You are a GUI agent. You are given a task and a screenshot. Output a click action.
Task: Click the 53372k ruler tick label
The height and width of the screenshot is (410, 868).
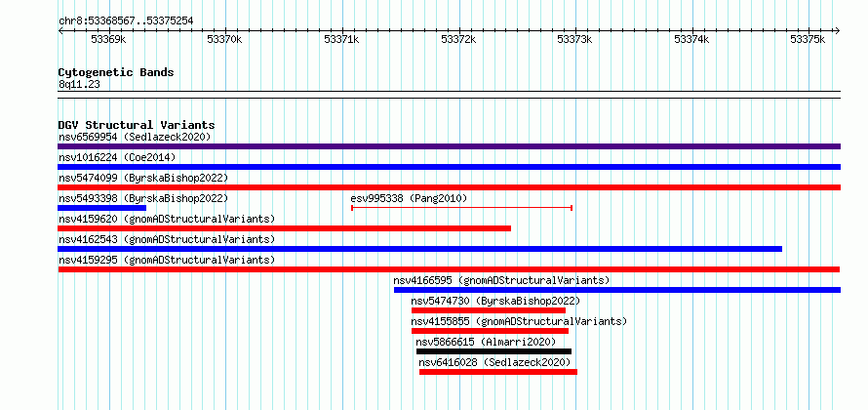(x=458, y=40)
